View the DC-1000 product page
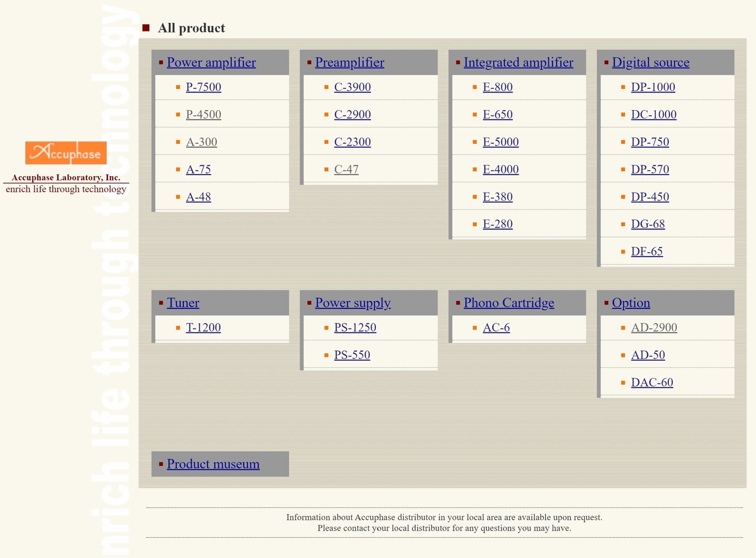 coord(654,115)
